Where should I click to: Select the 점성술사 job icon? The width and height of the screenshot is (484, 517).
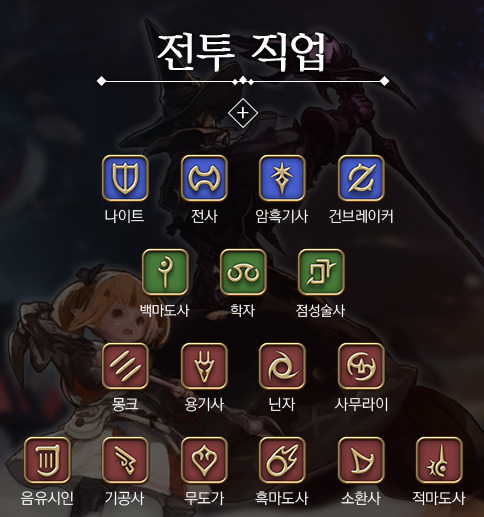321,272
